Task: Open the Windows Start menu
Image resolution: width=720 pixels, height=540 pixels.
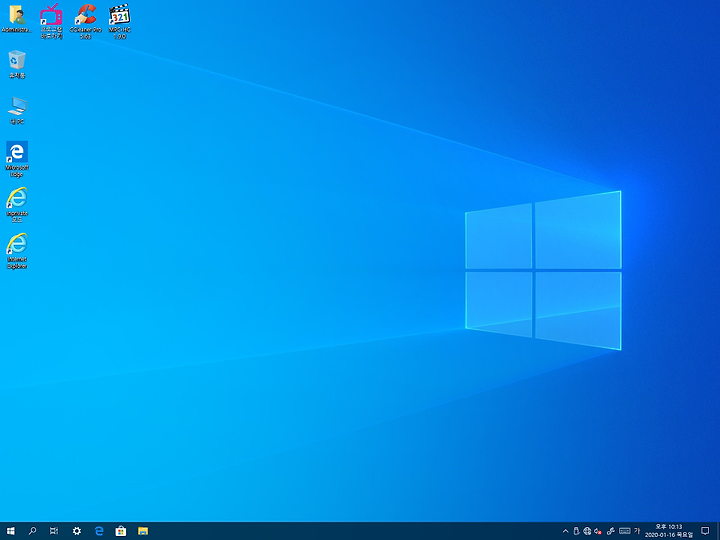Action: [x=11, y=531]
